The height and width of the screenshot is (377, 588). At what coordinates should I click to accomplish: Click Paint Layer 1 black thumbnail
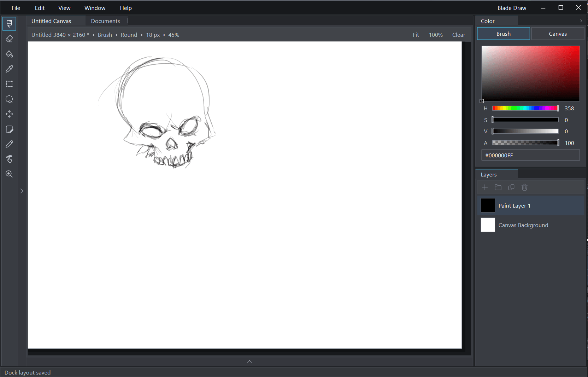(488, 205)
